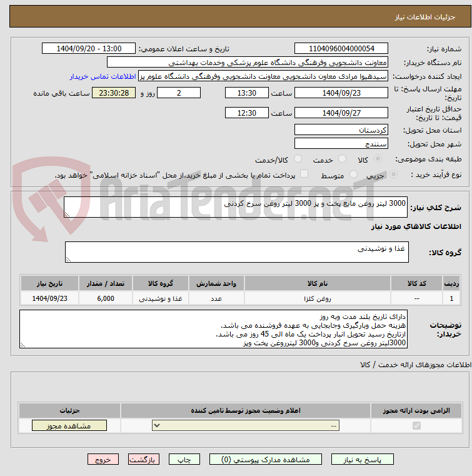Click the توضیحات خریدار text area
Image resolution: width=472 pixels, height=476 pixels.
tap(213, 329)
